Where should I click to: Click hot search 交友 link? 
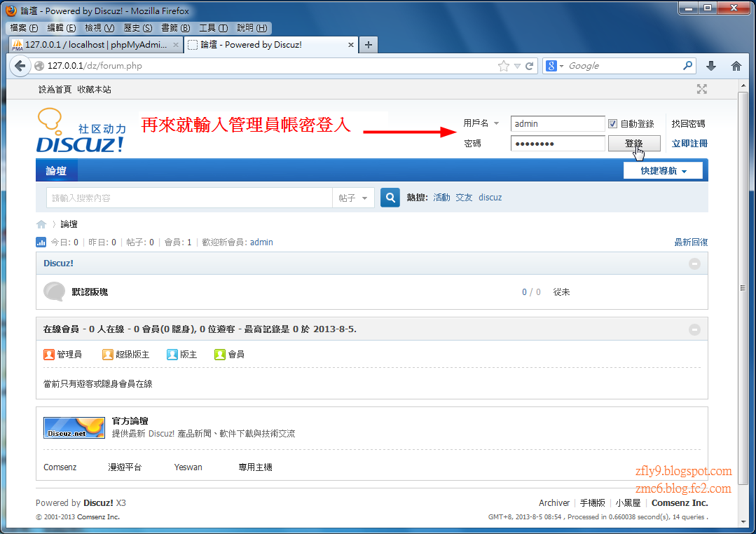click(464, 198)
